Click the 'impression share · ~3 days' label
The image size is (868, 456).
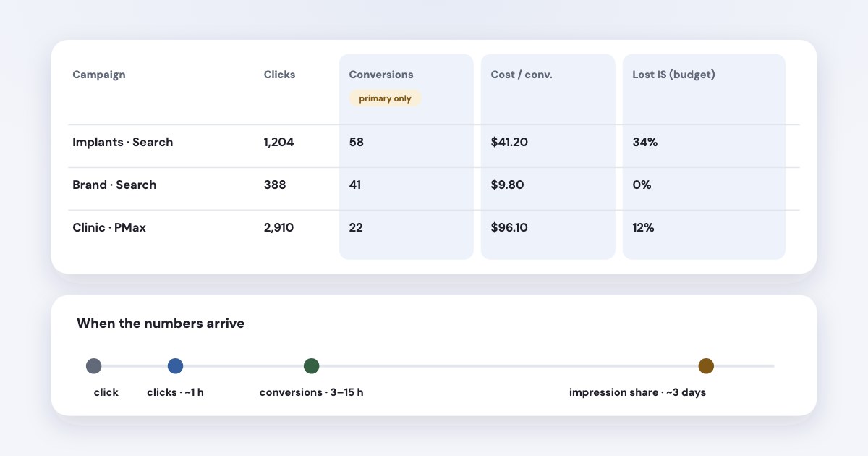point(637,392)
